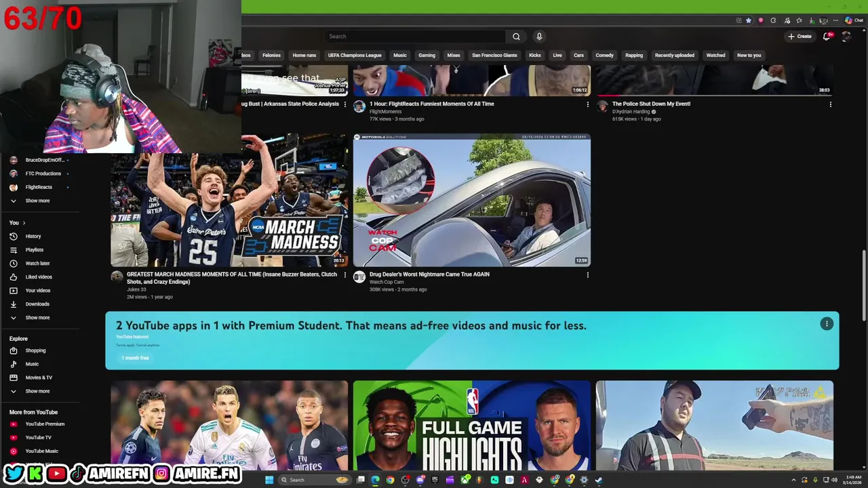Open FTC Productions subscription channel
The height and width of the screenshot is (488, 868).
click(x=43, y=174)
